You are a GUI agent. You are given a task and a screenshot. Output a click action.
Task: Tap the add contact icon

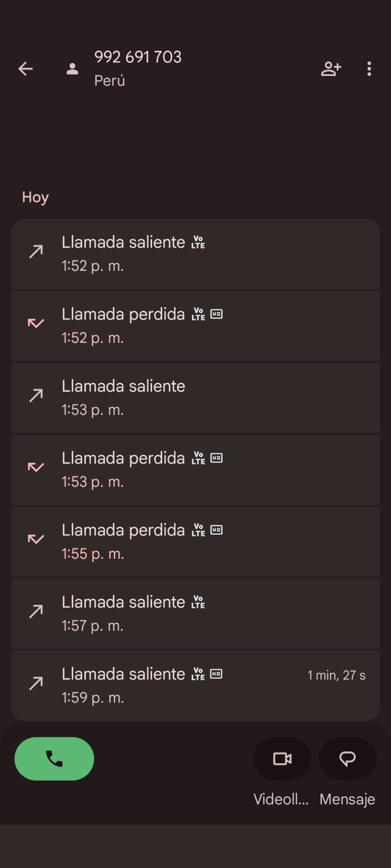[331, 69]
